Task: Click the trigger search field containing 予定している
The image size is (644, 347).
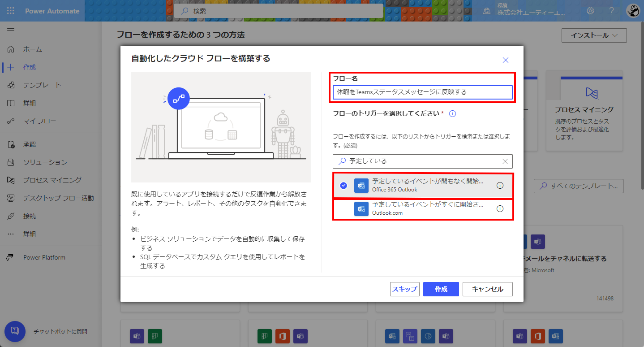Action: tap(423, 161)
